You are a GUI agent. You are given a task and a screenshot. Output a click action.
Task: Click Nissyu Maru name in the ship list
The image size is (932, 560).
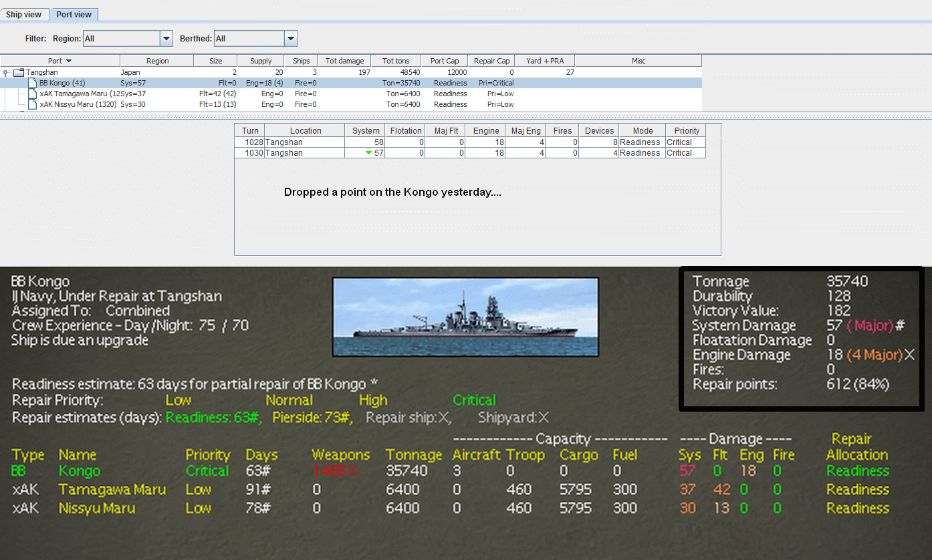coord(97,508)
